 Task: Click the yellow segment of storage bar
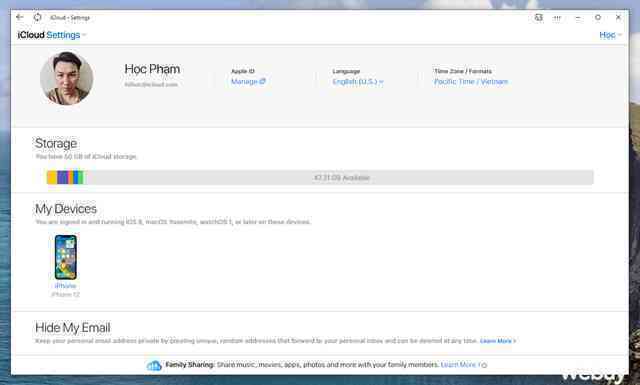point(52,178)
